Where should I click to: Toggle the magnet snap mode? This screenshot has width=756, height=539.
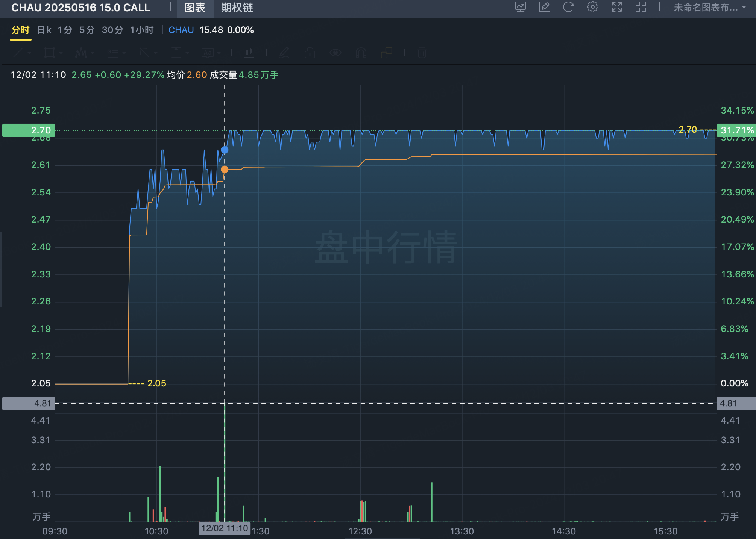point(361,53)
